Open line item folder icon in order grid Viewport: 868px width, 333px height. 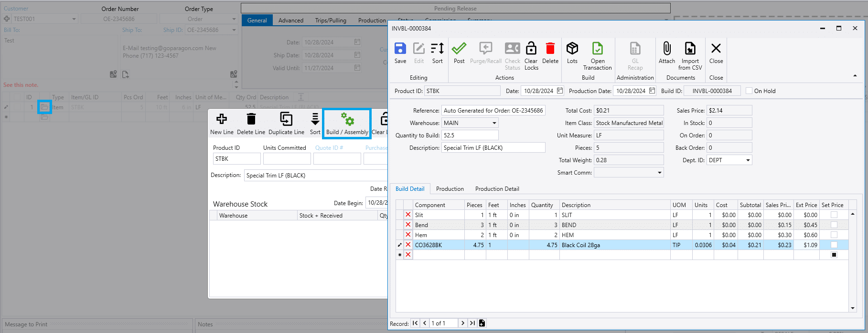[44, 107]
